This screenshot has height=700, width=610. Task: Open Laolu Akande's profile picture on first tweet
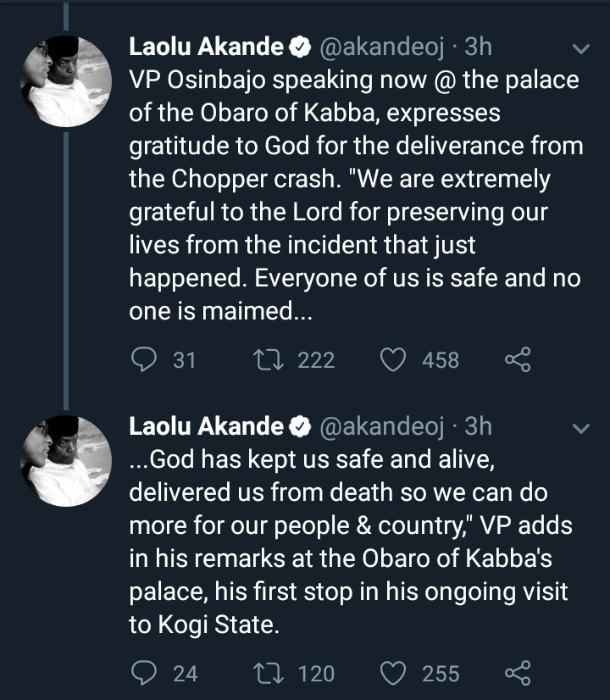point(65,83)
